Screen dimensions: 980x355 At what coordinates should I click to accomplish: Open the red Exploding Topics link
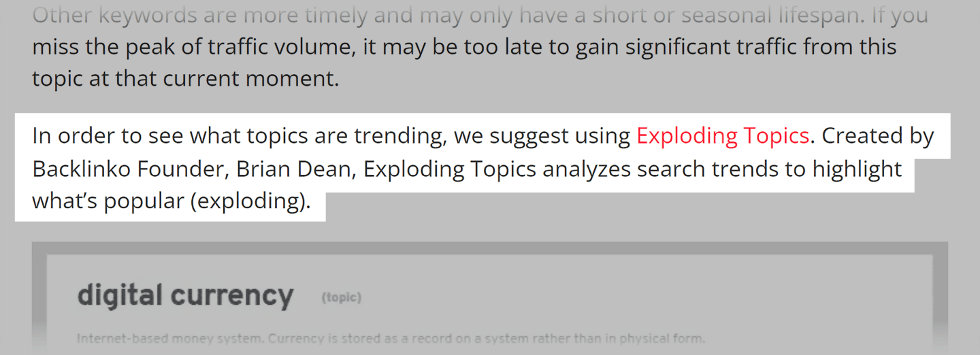coord(722,136)
